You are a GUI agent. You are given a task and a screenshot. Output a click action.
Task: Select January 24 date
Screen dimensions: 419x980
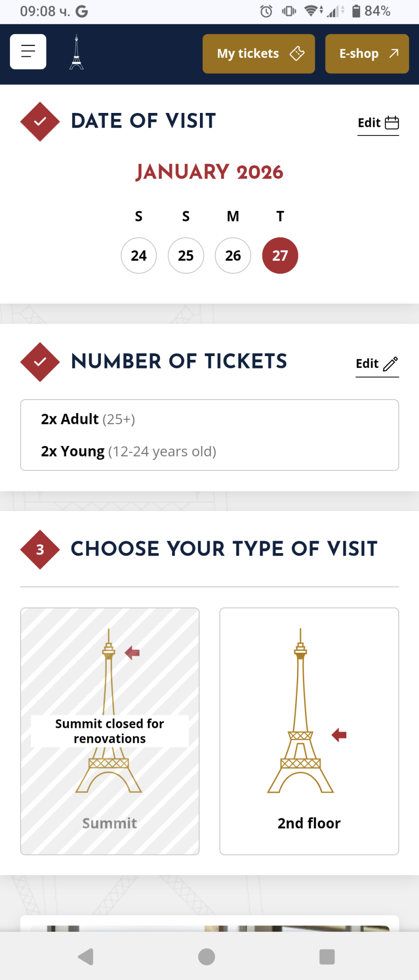[139, 256]
